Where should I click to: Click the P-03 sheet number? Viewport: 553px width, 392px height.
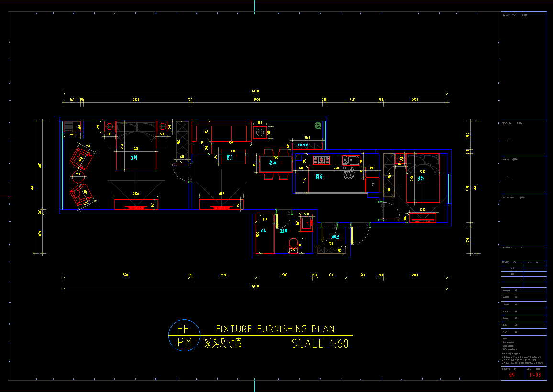tap(535, 375)
